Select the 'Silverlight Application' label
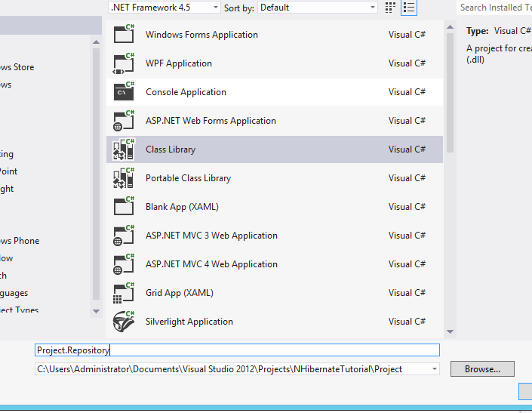Image resolution: width=532 pixels, height=413 pixels. point(189,322)
